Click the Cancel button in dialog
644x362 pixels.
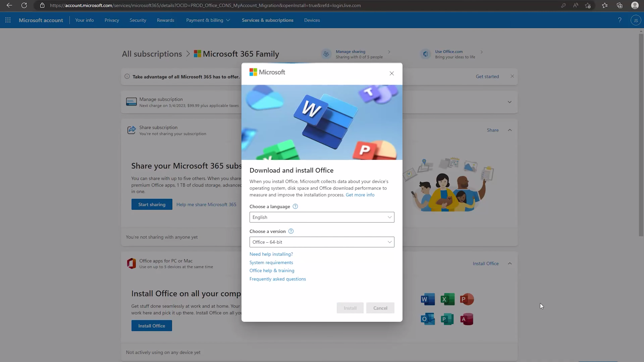[x=380, y=308]
